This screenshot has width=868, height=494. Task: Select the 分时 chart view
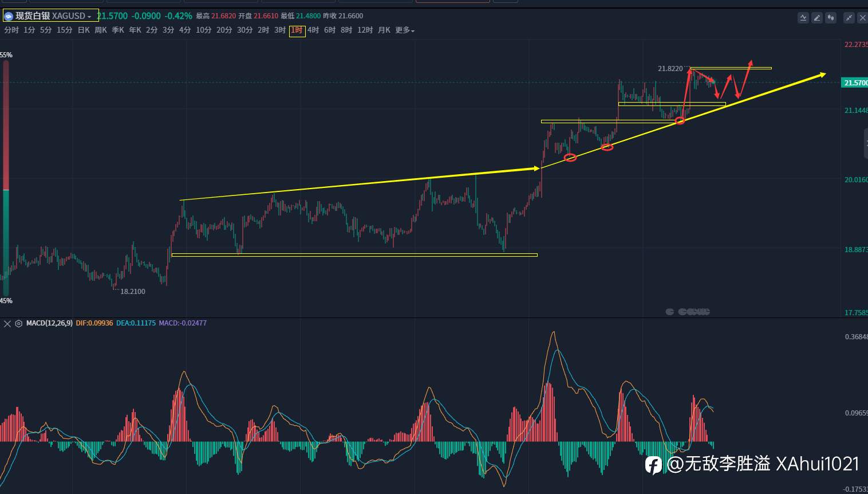(11, 30)
